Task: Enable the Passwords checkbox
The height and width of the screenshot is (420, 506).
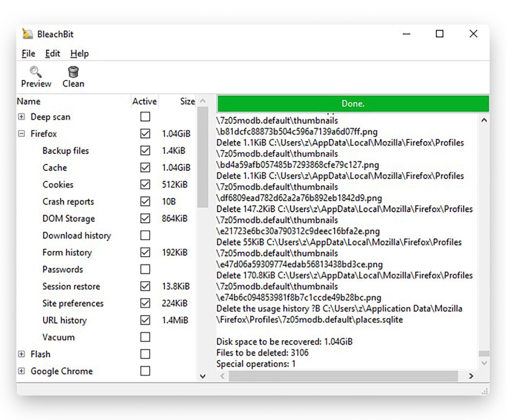Action: 145,269
